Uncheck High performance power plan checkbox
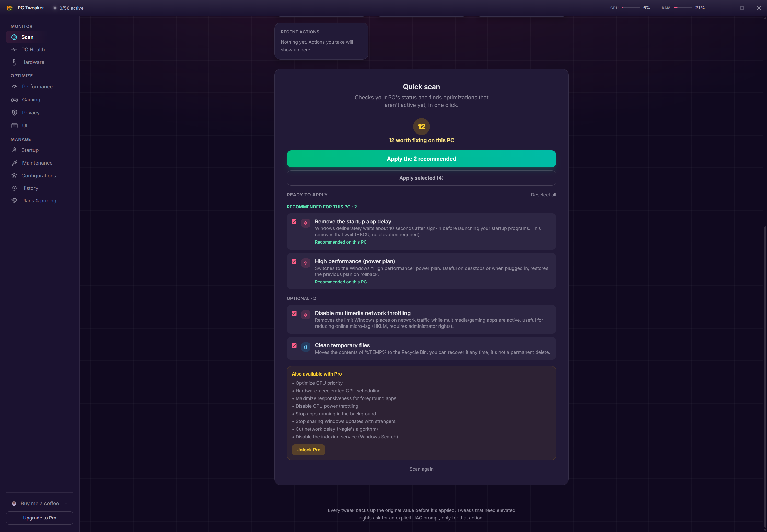The height and width of the screenshot is (532, 767). point(294,261)
